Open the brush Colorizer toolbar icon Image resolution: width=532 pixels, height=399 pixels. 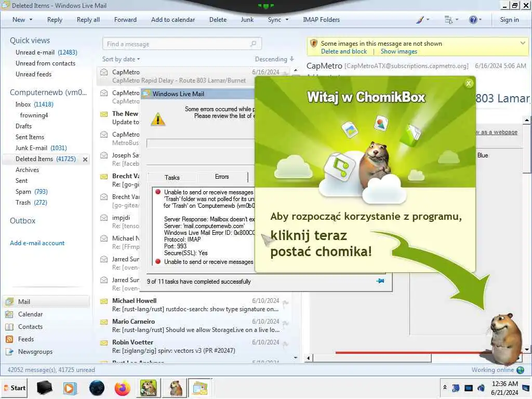[x=420, y=20]
